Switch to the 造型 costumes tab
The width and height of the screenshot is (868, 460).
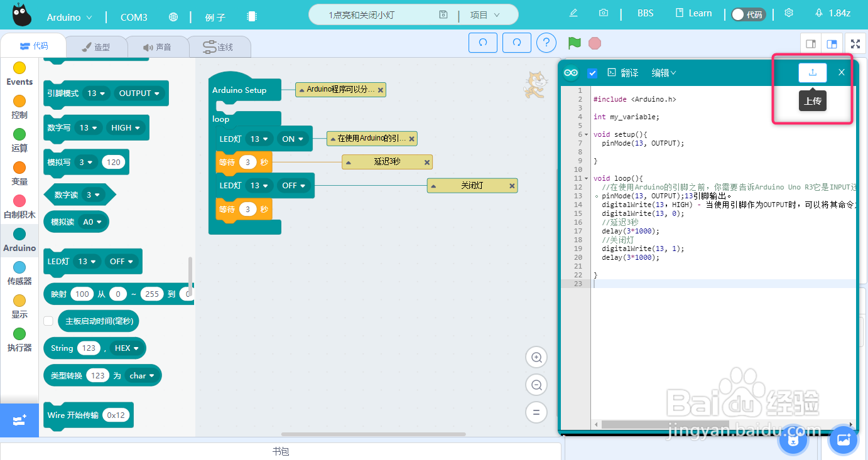point(97,47)
